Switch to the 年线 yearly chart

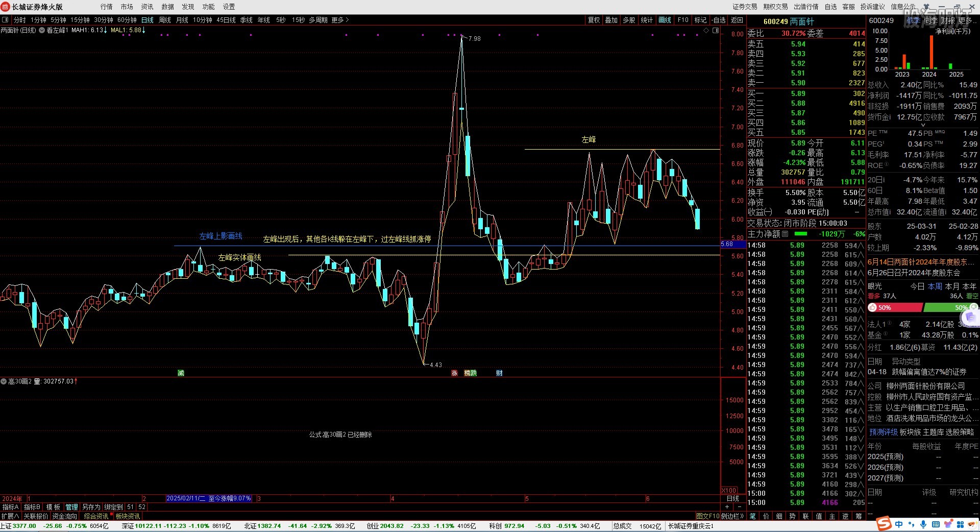263,20
